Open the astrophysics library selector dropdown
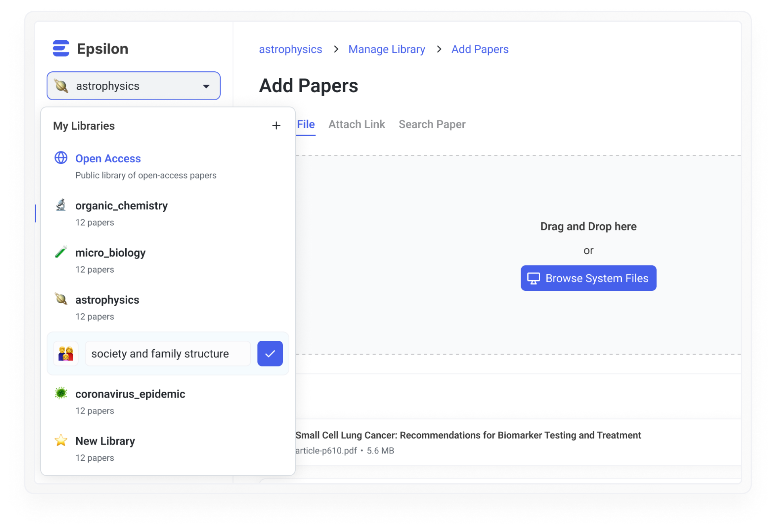 (x=133, y=86)
